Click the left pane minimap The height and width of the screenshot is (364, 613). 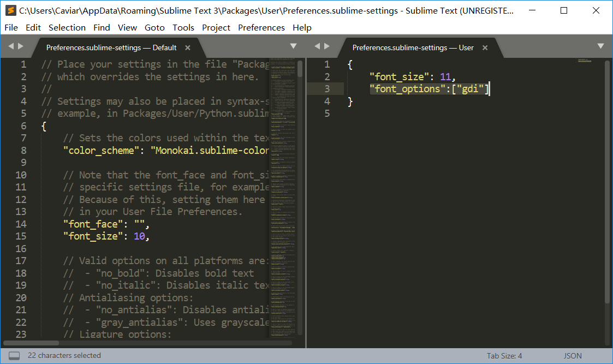(282, 198)
